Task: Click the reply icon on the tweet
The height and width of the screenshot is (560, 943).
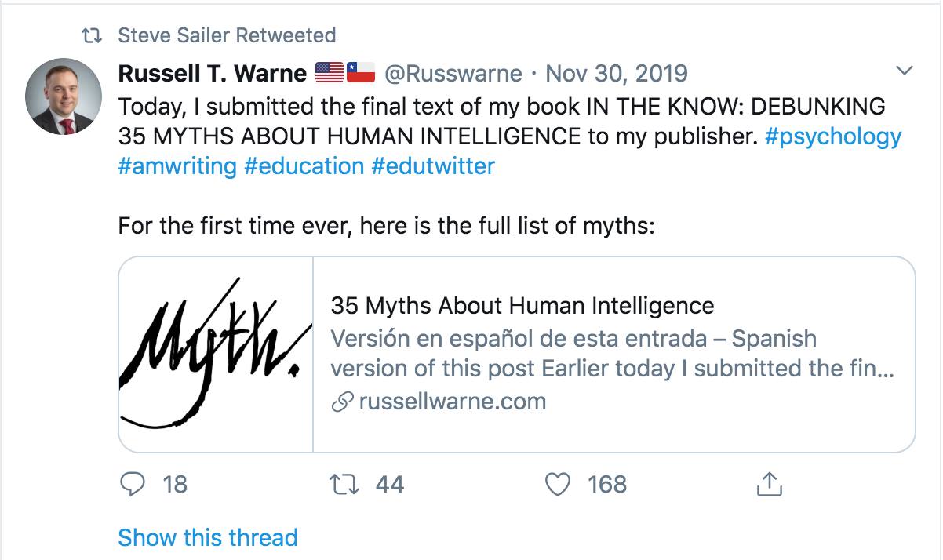Action: point(133,485)
